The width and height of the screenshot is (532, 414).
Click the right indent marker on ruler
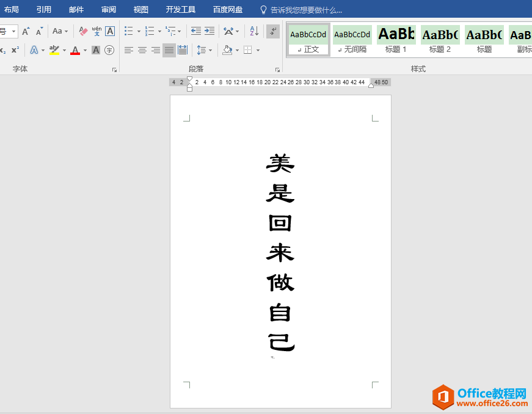click(371, 85)
